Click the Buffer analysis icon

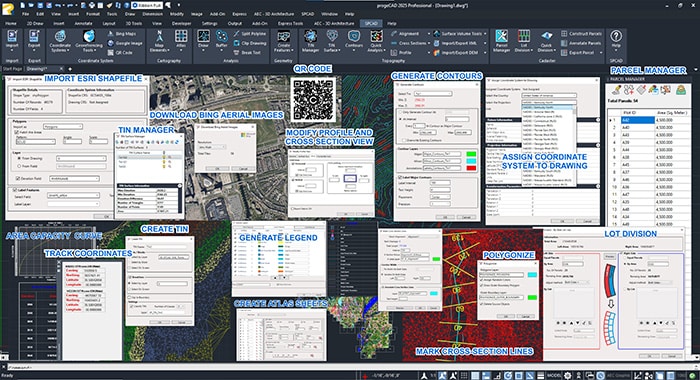(x=221, y=40)
